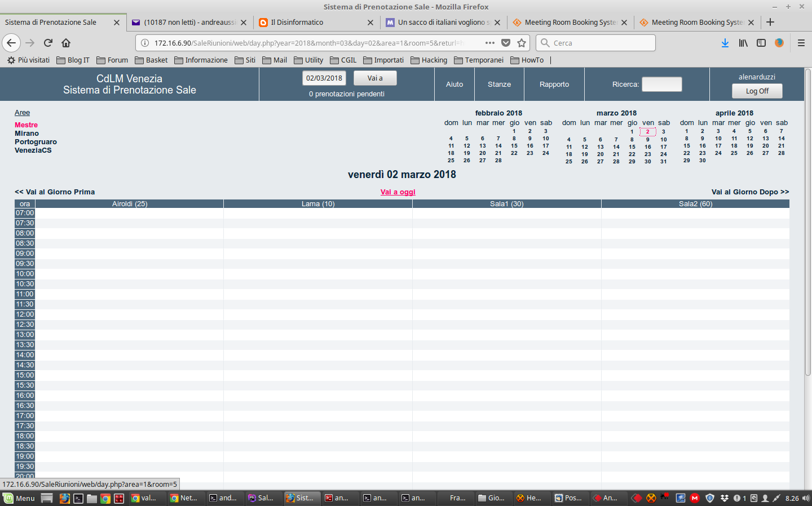Show site information icon in address bar
Viewport: 812px width, 506px height.
(144, 43)
